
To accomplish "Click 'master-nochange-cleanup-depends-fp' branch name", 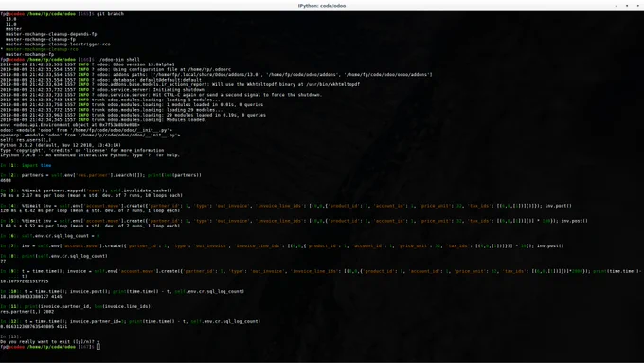I will point(51,34).
